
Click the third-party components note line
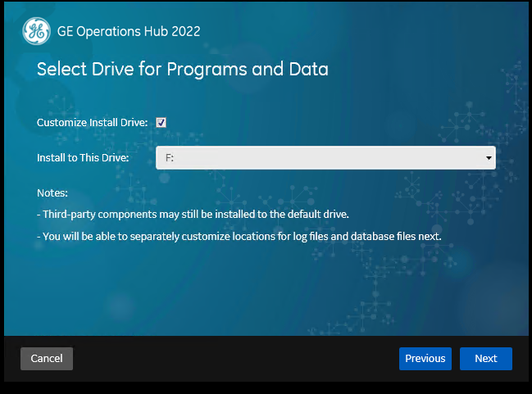[x=193, y=215]
